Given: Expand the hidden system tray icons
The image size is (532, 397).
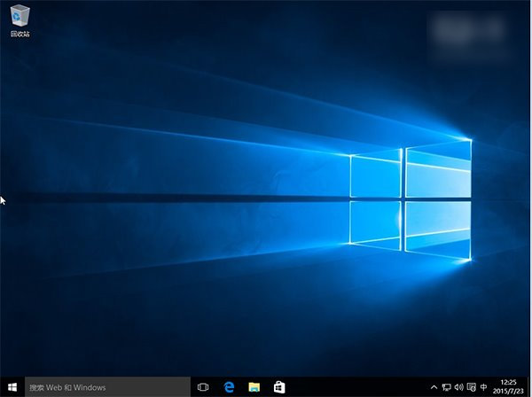Looking at the screenshot, I should tap(434, 387).
